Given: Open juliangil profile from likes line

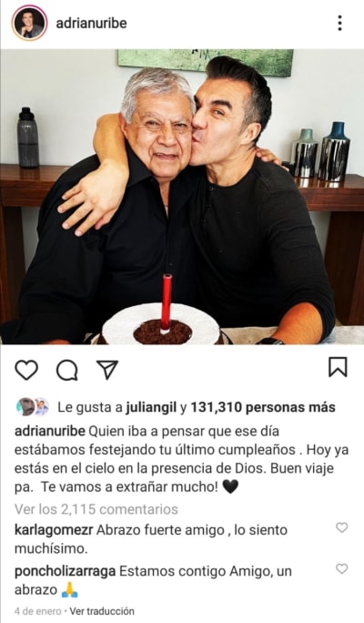Looking at the screenshot, I should 151,407.
